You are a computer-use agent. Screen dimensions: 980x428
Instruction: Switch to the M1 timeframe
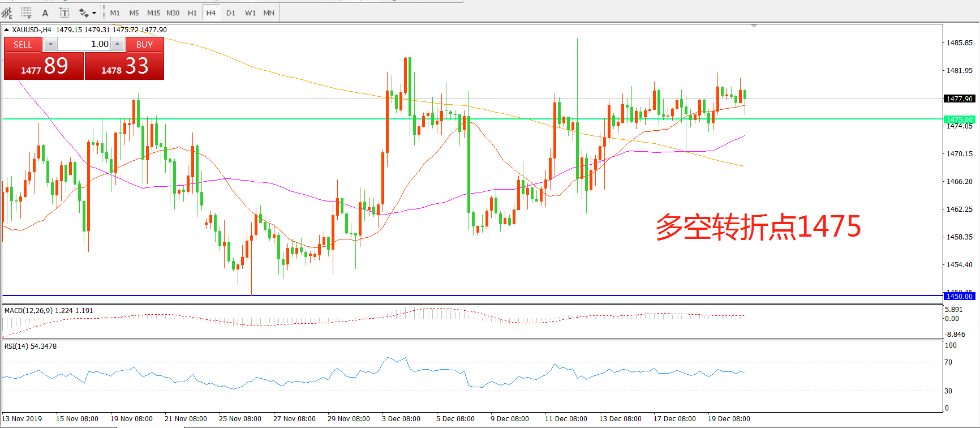(115, 12)
